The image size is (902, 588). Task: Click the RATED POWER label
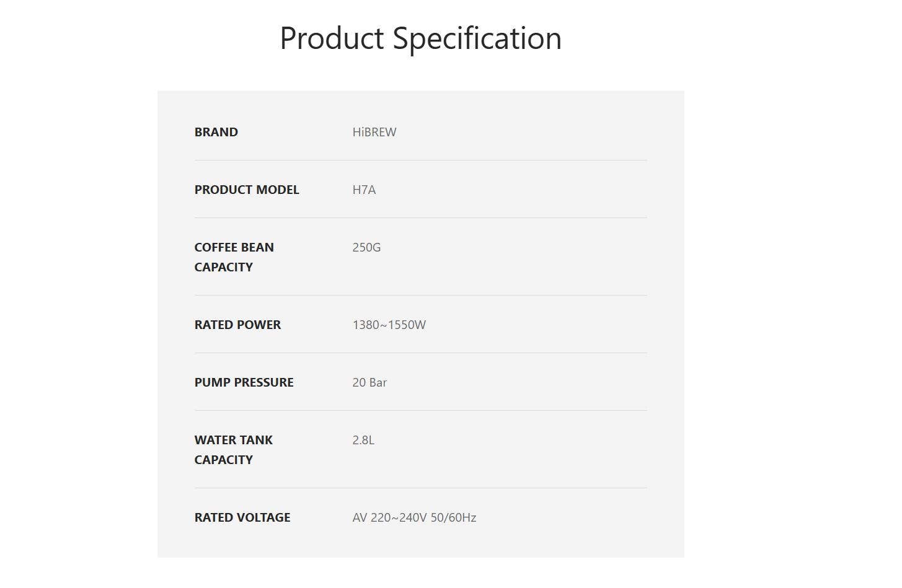pos(237,325)
